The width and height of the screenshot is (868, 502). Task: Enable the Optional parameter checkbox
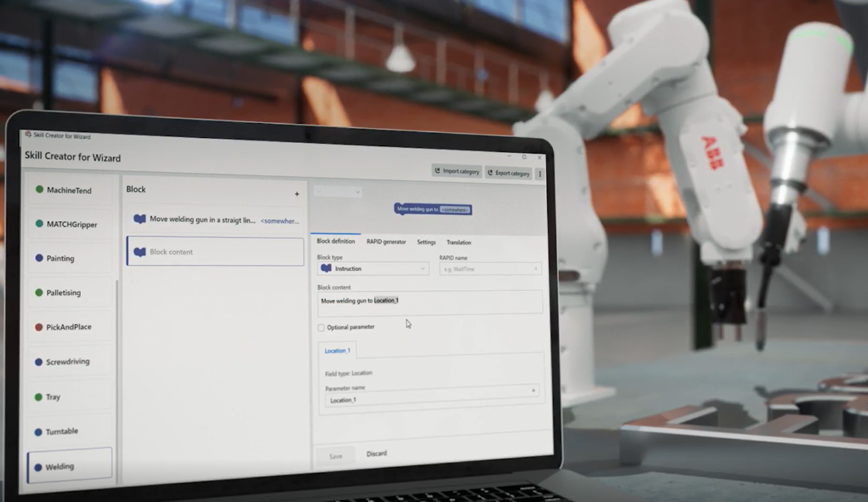(321, 327)
